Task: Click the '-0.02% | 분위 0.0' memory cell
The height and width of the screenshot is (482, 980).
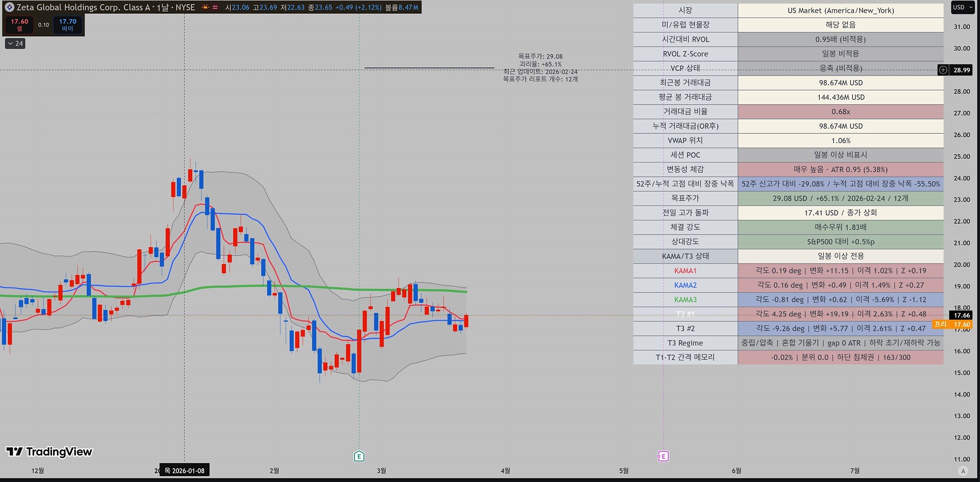Action: (841, 357)
